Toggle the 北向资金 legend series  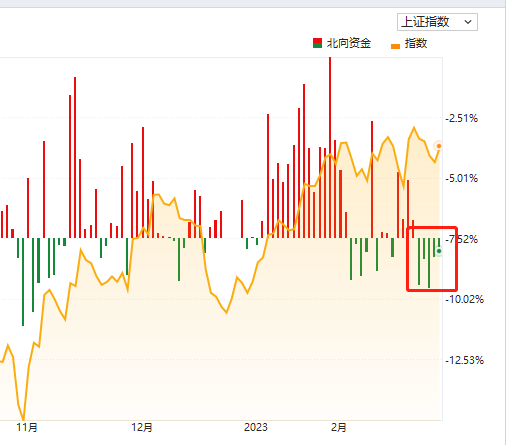[342, 43]
